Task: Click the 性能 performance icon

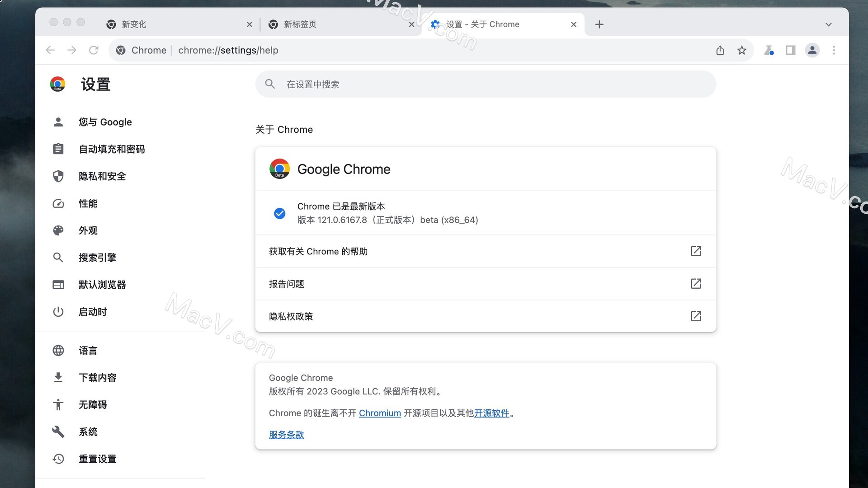Action: 58,203
